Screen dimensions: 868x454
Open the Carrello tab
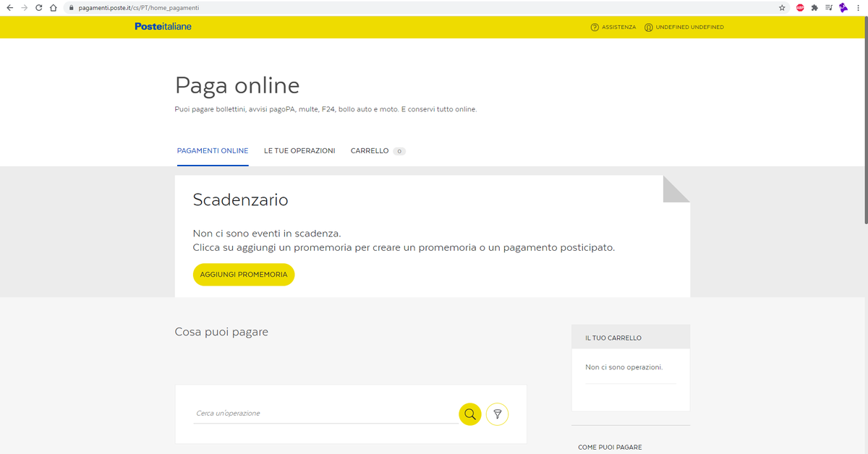(370, 151)
